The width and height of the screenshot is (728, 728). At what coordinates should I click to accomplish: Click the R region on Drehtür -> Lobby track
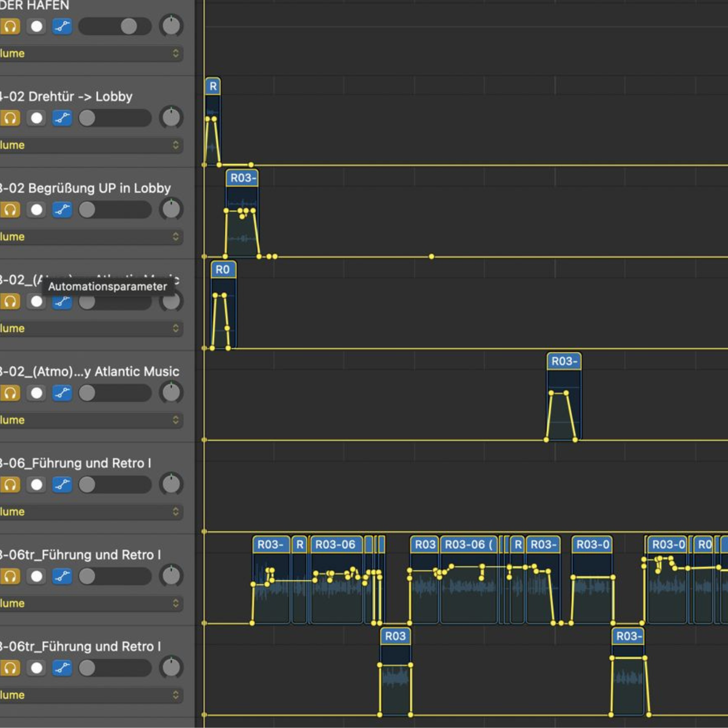pos(212,86)
